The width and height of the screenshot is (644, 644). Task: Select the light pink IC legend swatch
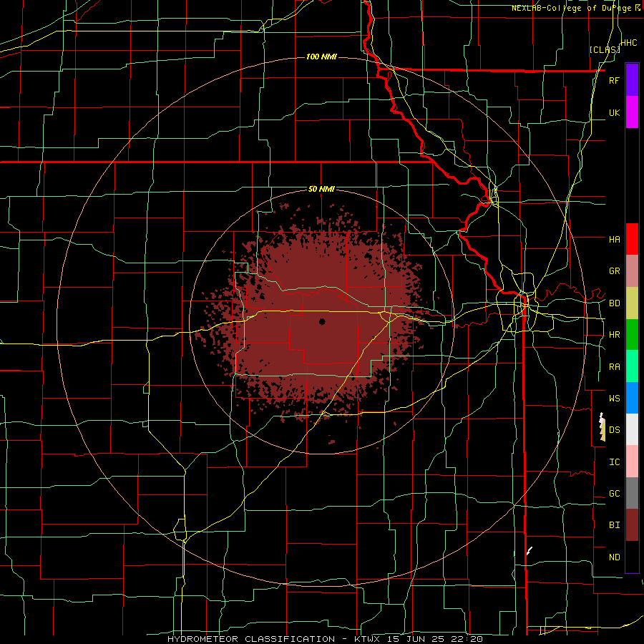click(632, 462)
